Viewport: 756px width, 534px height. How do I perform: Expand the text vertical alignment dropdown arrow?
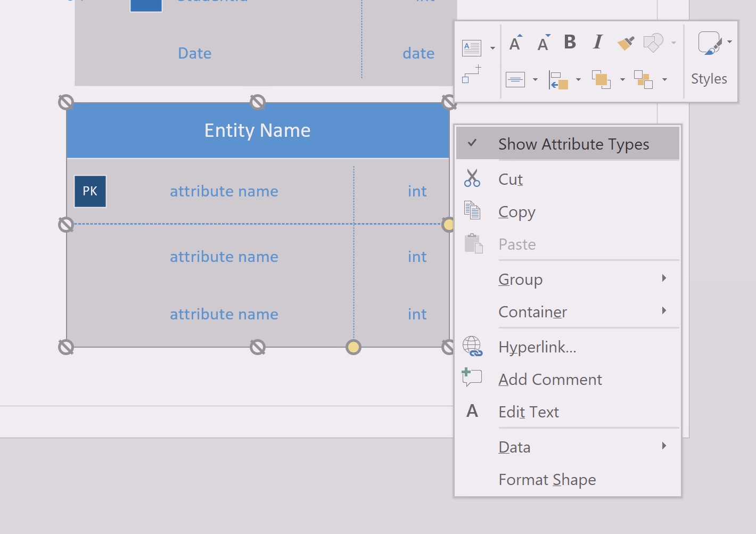click(x=535, y=80)
